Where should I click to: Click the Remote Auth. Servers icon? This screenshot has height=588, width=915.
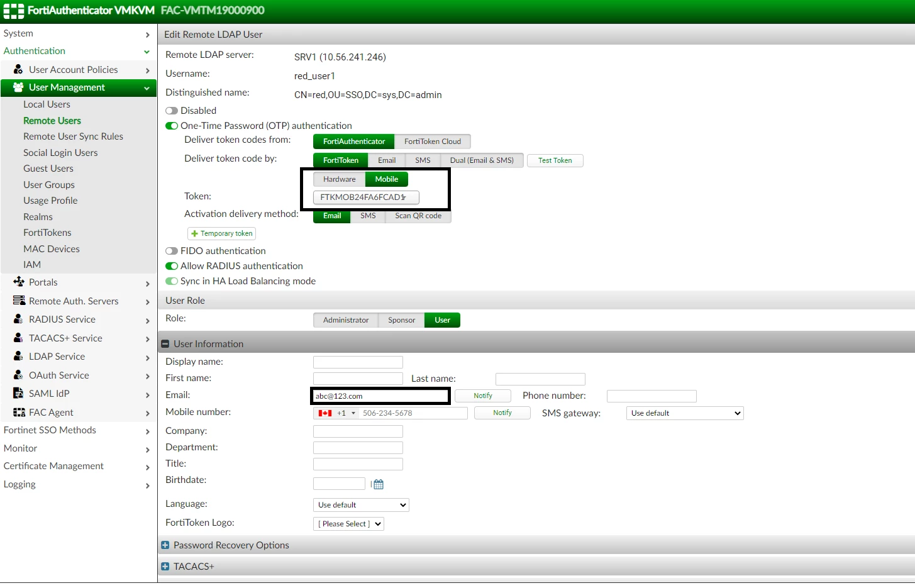pyautogui.click(x=19, y=301)
